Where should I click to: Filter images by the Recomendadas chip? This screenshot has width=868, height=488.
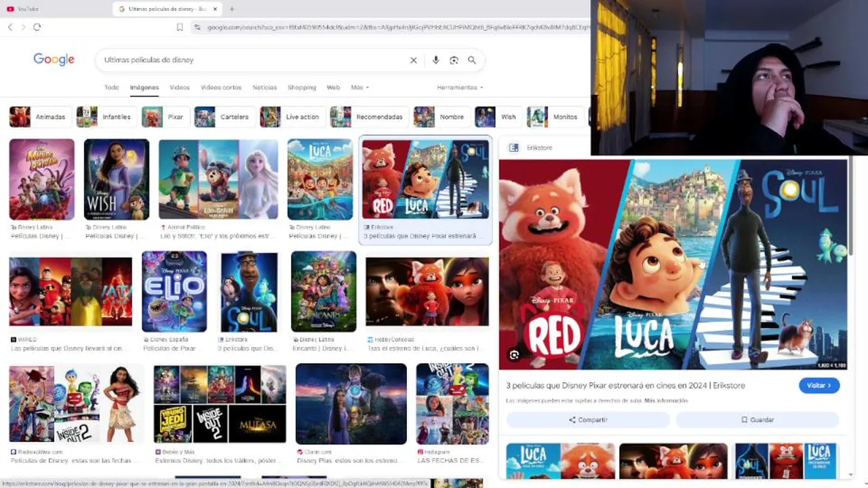tap(368, 117)
